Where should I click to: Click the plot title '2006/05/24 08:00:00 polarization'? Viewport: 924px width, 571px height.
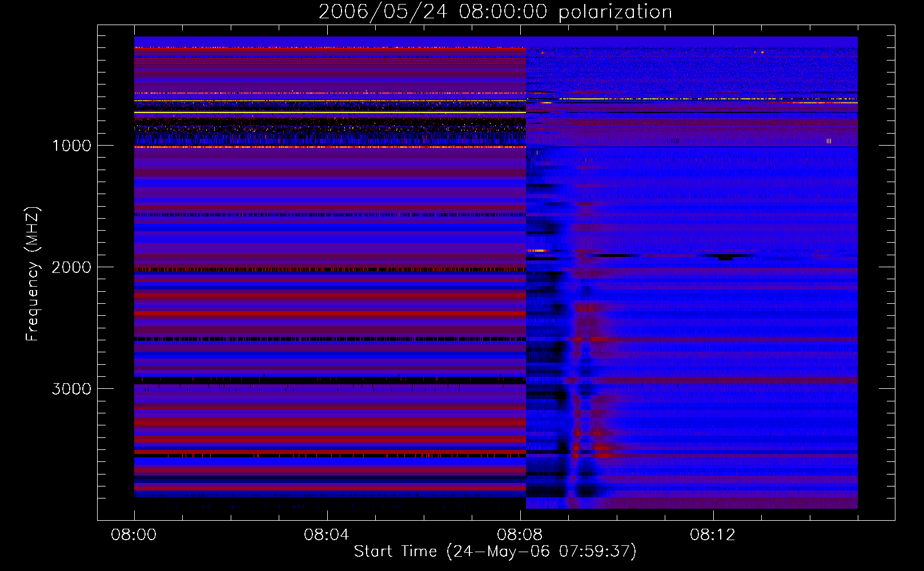pos(495,12)
